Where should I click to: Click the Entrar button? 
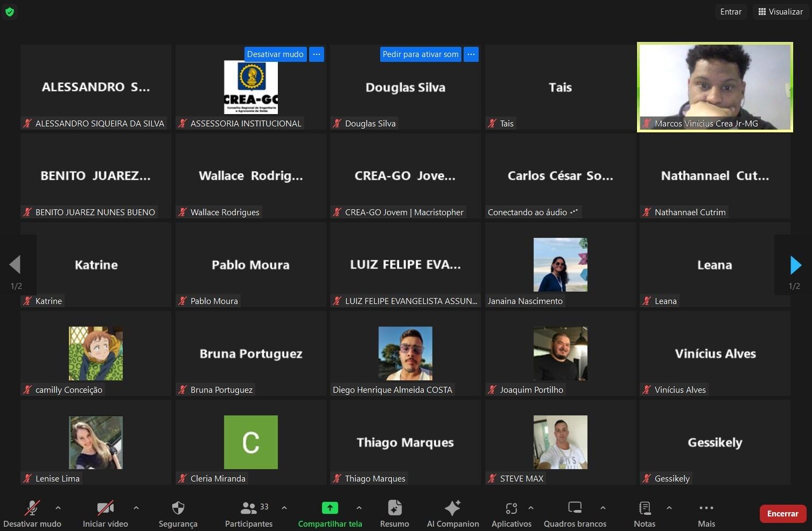pos(731,11)
